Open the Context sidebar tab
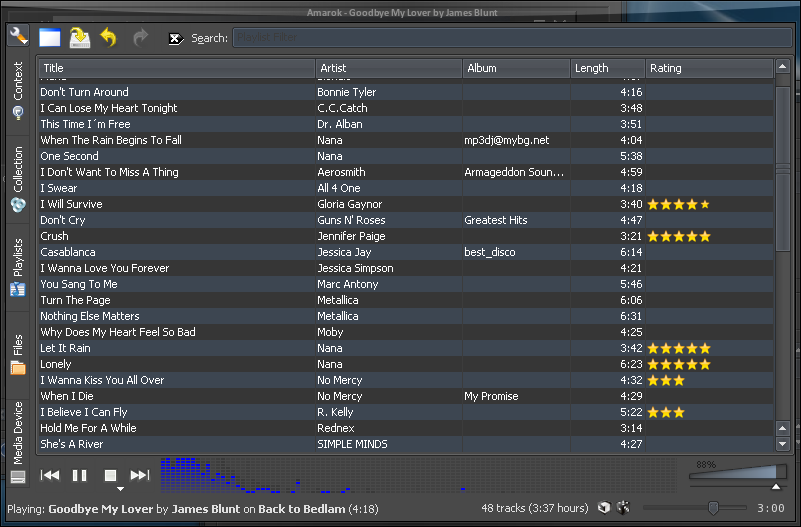The width and height of the screenshot is (801, 527). (x=18, y=90)
